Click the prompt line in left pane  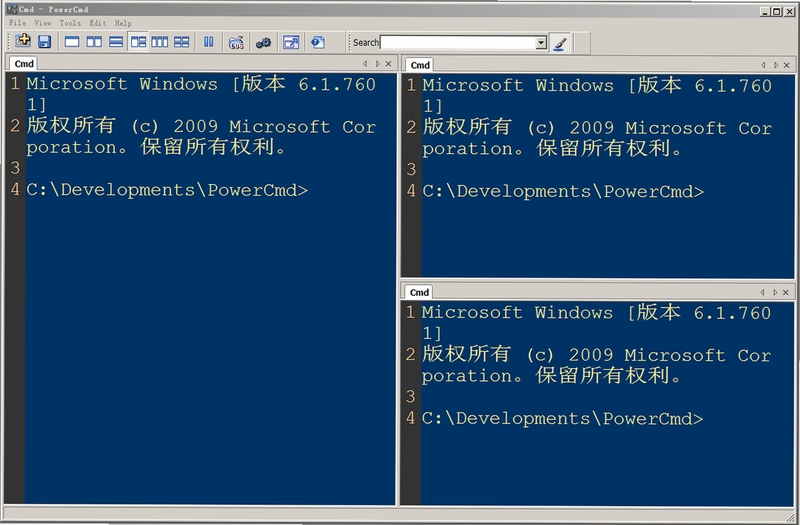tap(167, 190)
